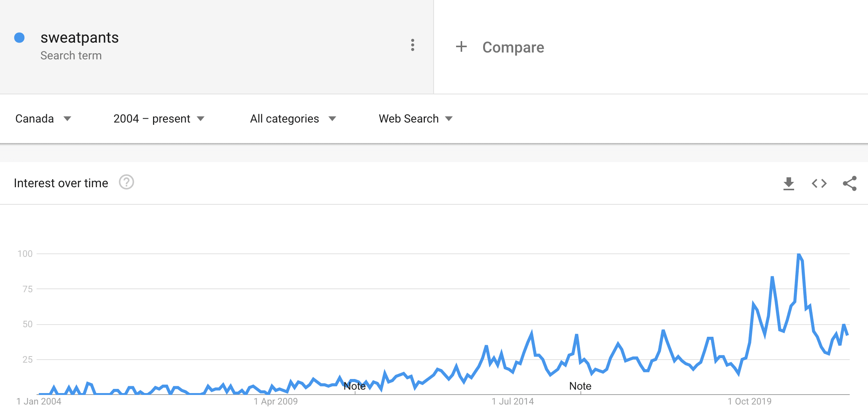Image resolution: width=868 pixels, height=414 pixels.
Task: Click the plus icon beside Compare
Action: [x=461, y=47]
